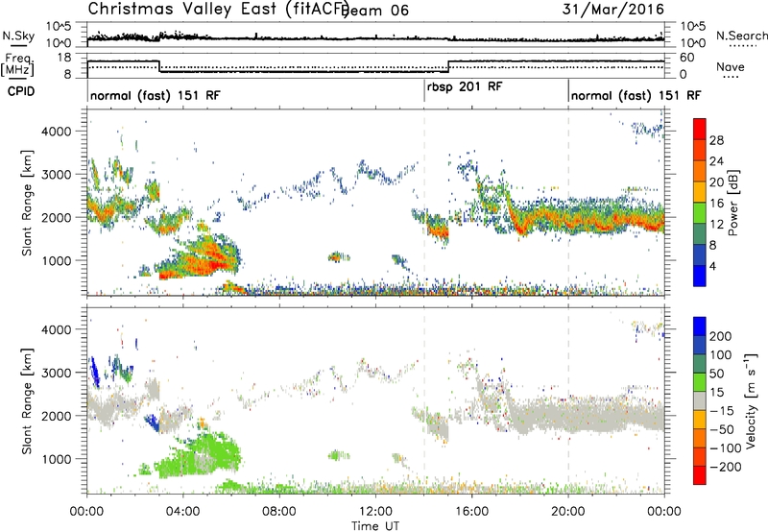This screenshot has height=532, width=768.
Task: Click the frequency step-up line near 15:00
Action: point(448,66)
